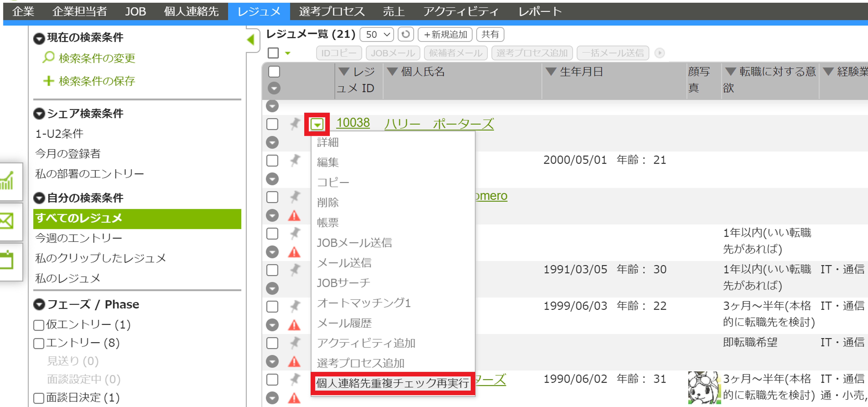Select saved search 私のクリップしたレジュメ
Screen dimensions: 868x407
[x=100, y=258]
